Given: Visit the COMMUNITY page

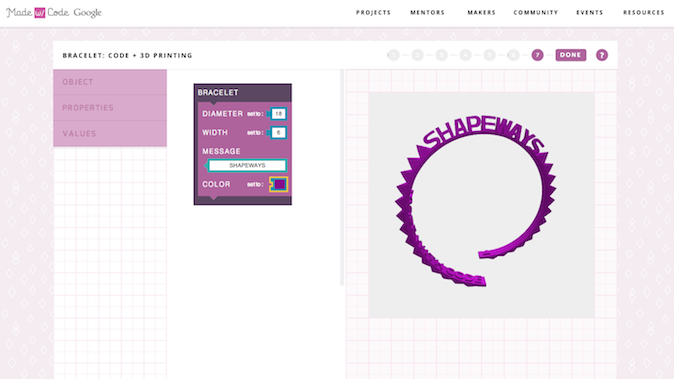Looking at the screenshot, I should 536,12.
